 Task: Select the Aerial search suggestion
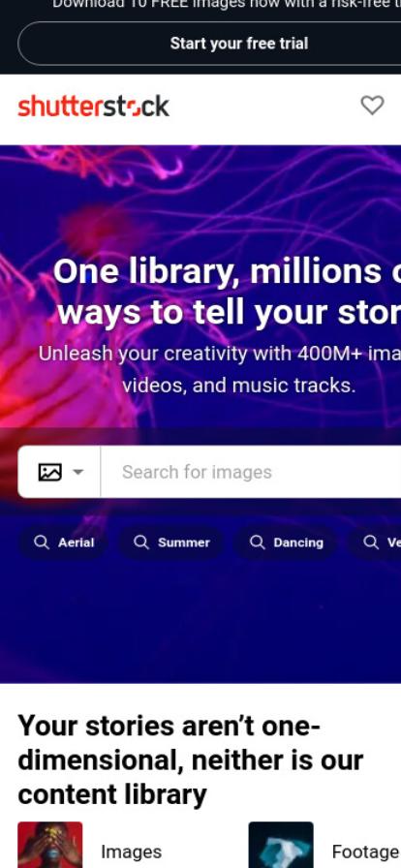tap(64, 542)
